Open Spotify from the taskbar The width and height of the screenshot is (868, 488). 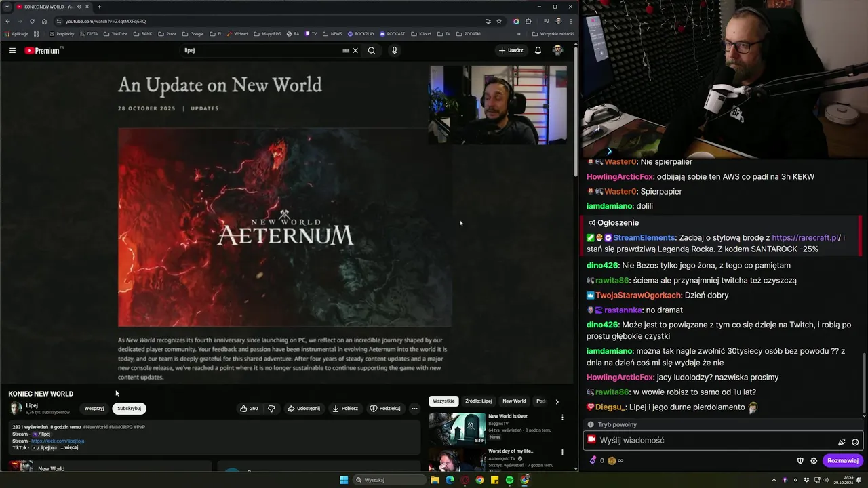coord(509,480)
